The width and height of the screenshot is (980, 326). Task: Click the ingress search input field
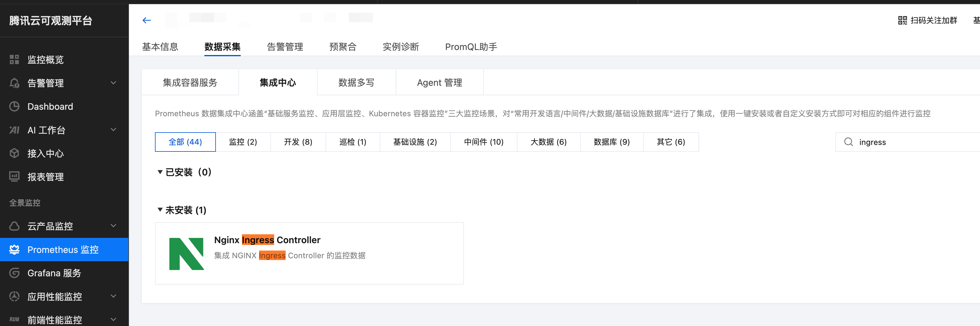pos(913,142)
